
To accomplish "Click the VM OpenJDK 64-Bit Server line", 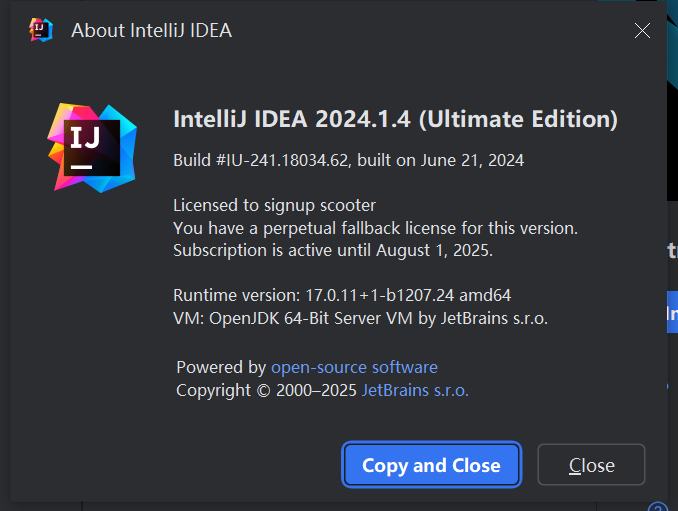I will coord(360,318).
